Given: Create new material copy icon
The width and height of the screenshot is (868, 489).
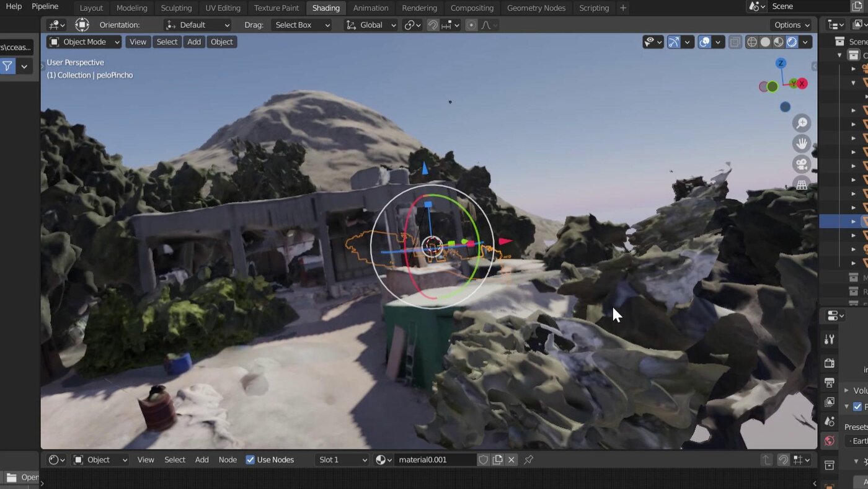Looking at the screenshot, I should click(497, 460).
